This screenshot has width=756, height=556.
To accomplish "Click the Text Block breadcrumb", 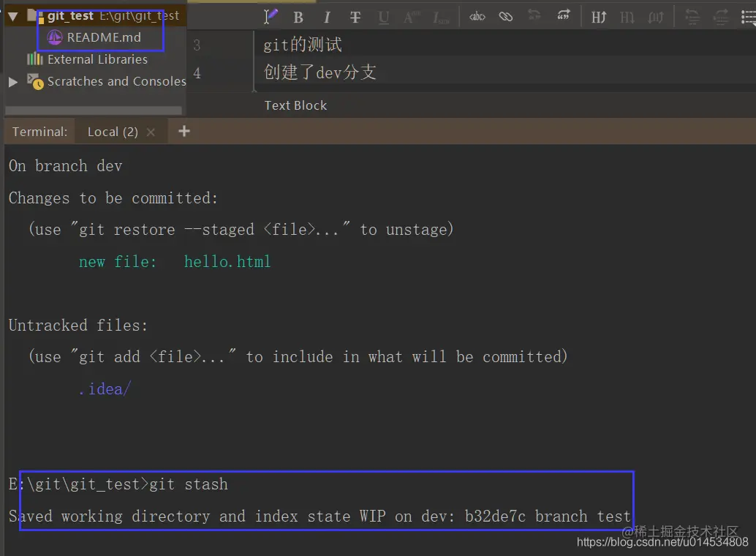I will tap(295, 105).
